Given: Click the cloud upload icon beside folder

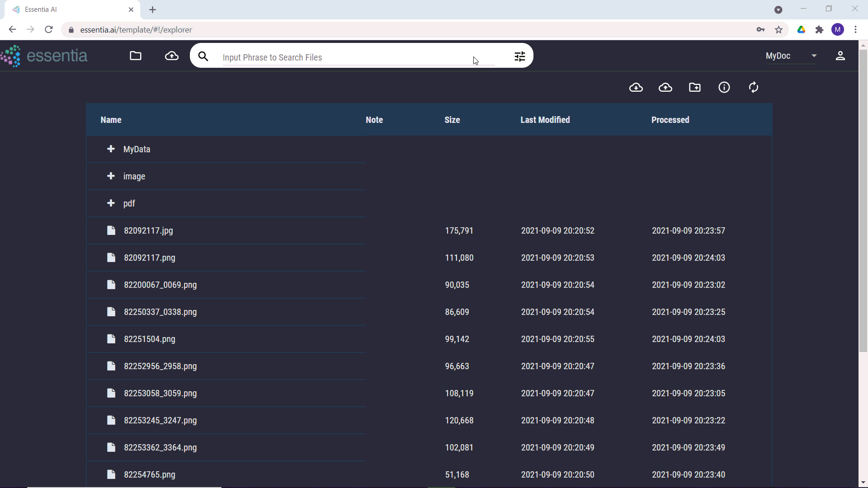Looking at the screenshot, I should coord(171,56).
